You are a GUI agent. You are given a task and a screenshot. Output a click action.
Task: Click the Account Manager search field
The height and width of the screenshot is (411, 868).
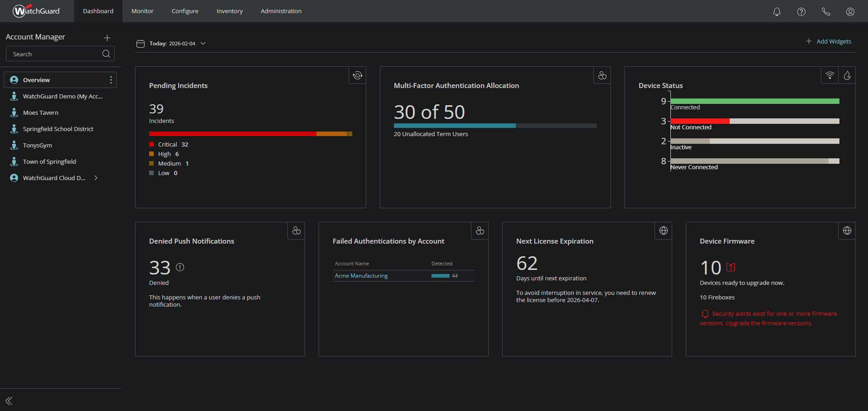click(54, 54)
